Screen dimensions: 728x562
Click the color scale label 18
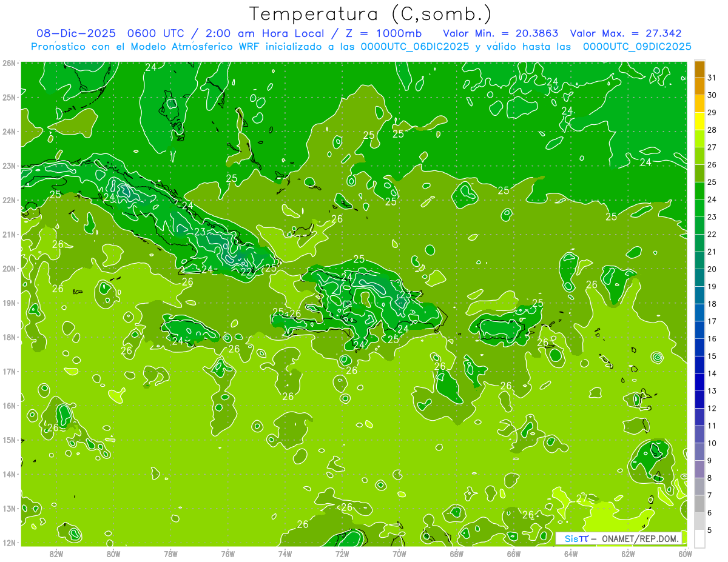(x=712, y=304)
